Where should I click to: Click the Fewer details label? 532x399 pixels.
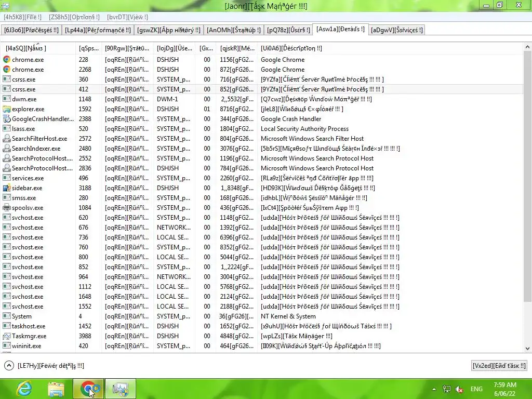pyautogui.click(x=51, y=365)
